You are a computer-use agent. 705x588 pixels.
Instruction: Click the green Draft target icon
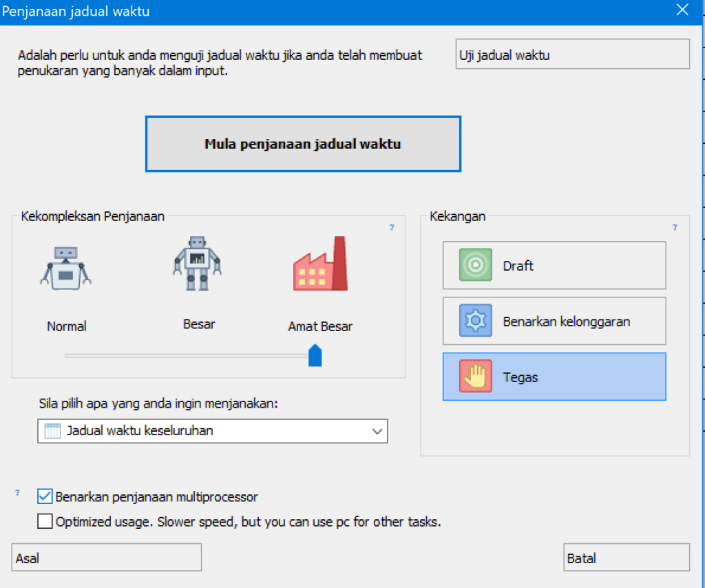(x=475, y=265)
